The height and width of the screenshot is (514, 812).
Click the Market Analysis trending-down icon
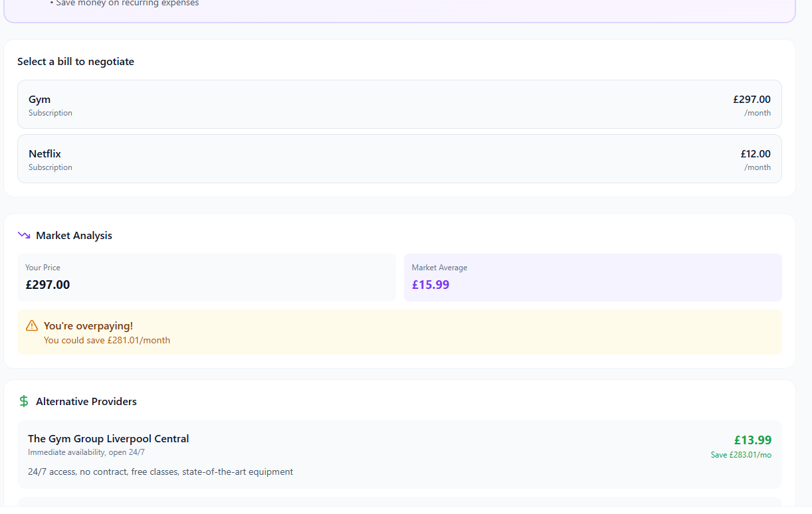click(x=24, y=235)
